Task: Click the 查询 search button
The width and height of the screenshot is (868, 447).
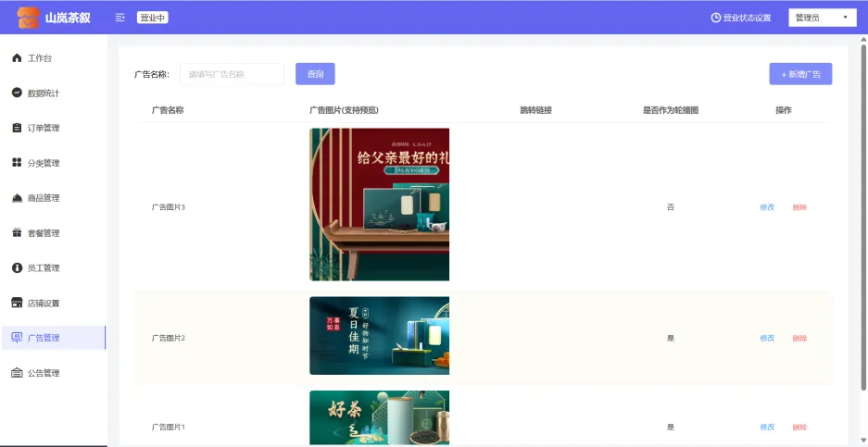Action: pyautogui.click(x=315, y=74)
